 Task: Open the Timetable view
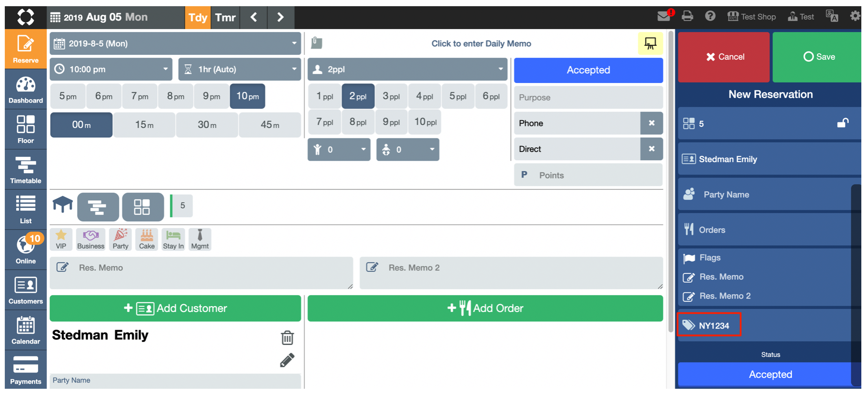pos(26,170)
